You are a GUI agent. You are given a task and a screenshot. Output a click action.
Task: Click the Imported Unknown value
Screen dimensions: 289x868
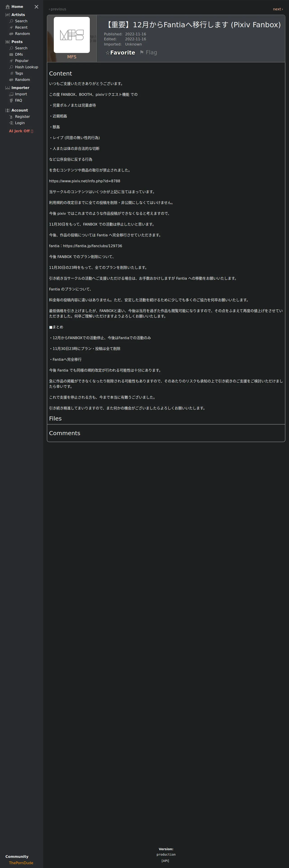click(x=133, y=44)
